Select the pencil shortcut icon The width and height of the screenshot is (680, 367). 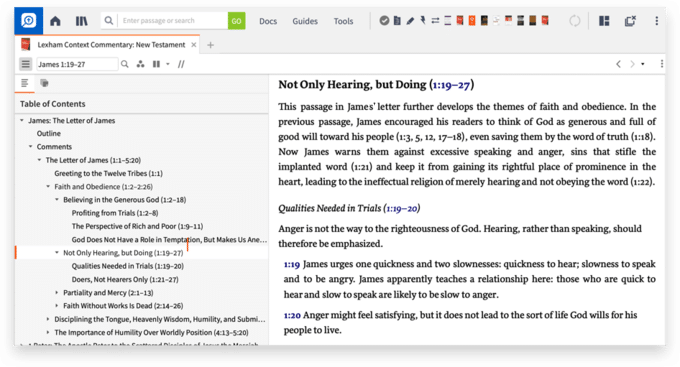click(410, 20)
